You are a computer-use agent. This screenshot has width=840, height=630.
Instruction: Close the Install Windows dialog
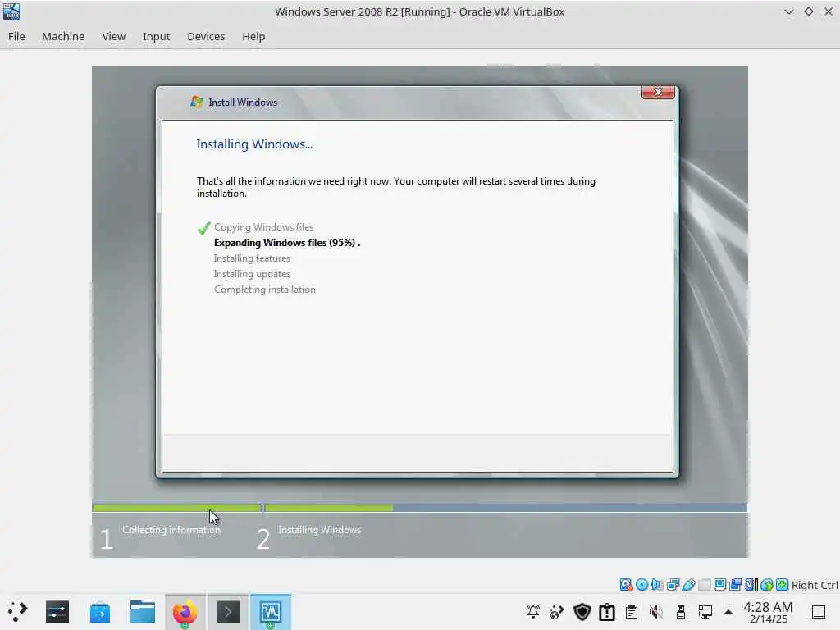[x=658, y=92]
